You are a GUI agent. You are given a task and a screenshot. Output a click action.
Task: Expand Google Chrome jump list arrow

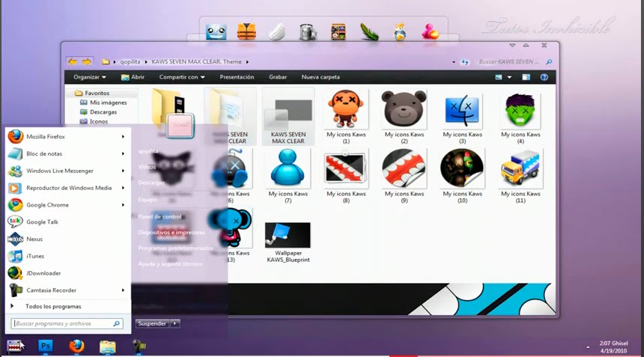[x=123, y=205]
